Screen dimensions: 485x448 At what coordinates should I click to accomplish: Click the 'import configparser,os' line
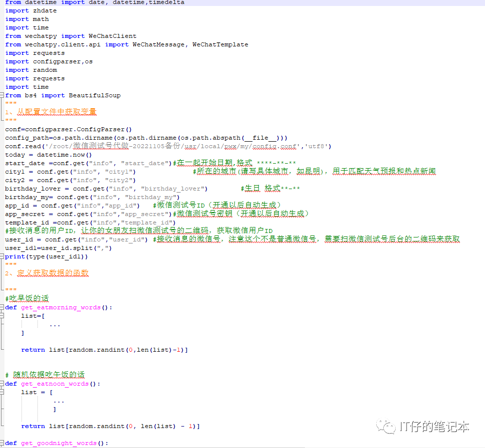click(49, 61)
